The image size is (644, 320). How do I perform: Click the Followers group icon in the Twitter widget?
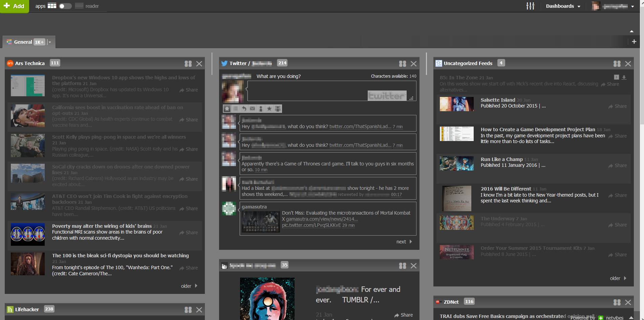point(278,109)
